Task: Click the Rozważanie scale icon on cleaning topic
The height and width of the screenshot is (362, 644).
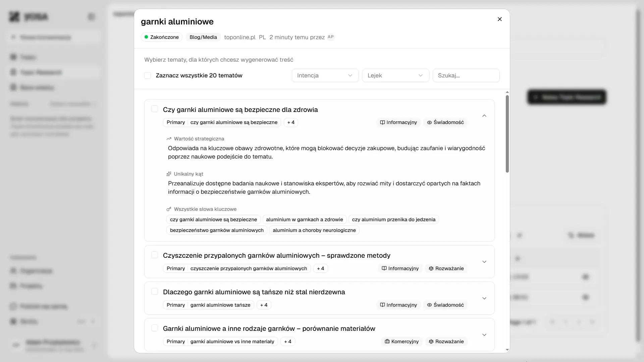Action: (431, 268)
